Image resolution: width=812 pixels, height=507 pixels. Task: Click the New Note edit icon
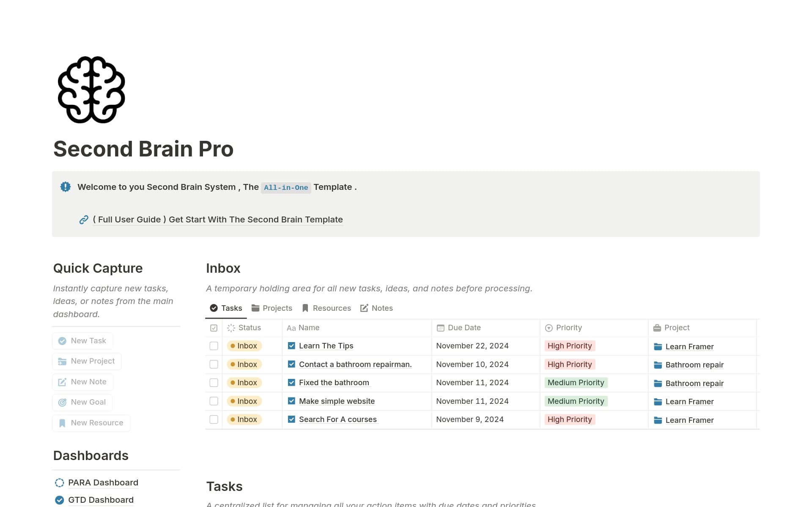[x=62, y=382]
